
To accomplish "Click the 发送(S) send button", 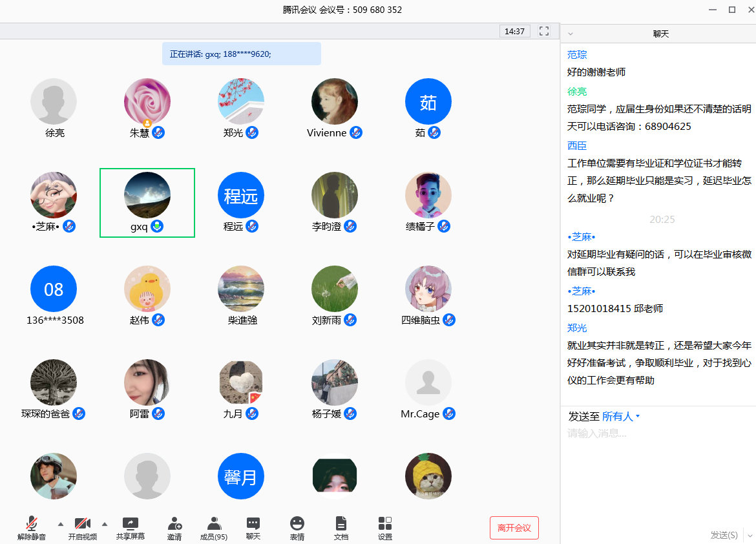I will pos(724,535).
